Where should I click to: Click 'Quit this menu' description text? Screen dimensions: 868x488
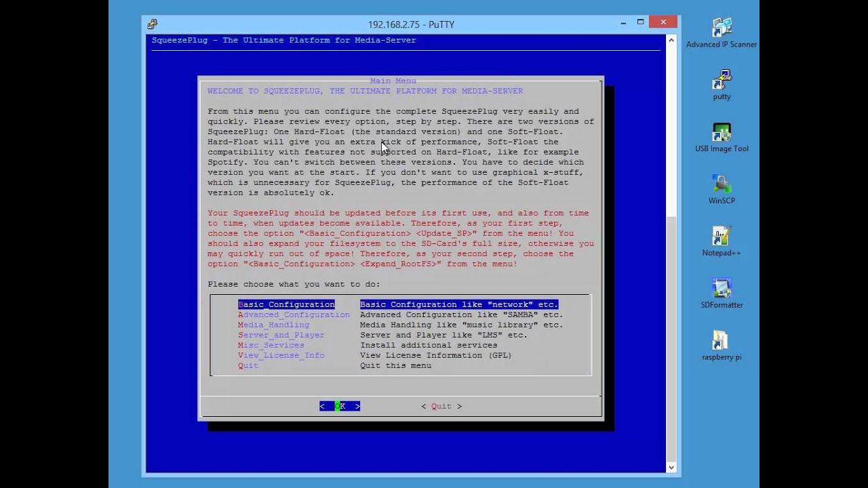pyautogui.click(x=396, y=365)
